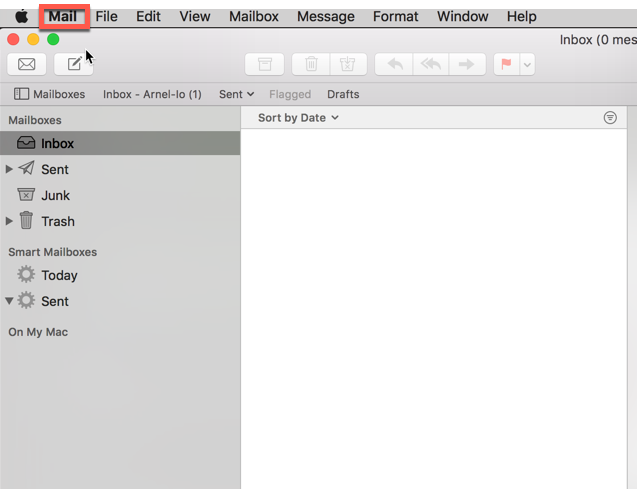Open the Sort by Date dropdown
Viewport: 637px width, 489px height.
(298, 118)
